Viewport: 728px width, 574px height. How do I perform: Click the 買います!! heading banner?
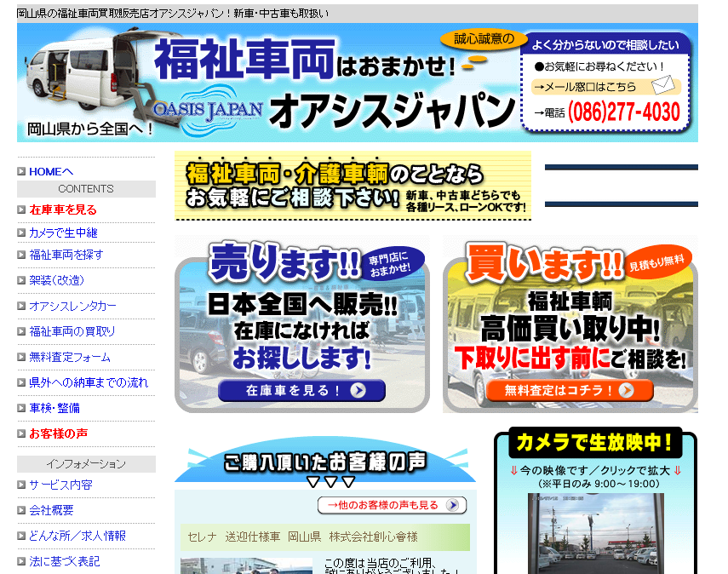pos(544,264)
